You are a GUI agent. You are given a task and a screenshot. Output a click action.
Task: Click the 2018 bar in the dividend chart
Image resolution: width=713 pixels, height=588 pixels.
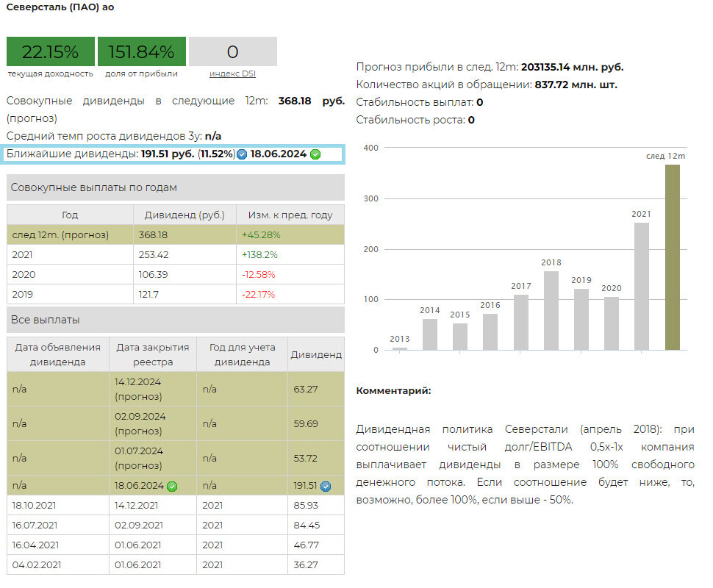(x=551, y=310)
